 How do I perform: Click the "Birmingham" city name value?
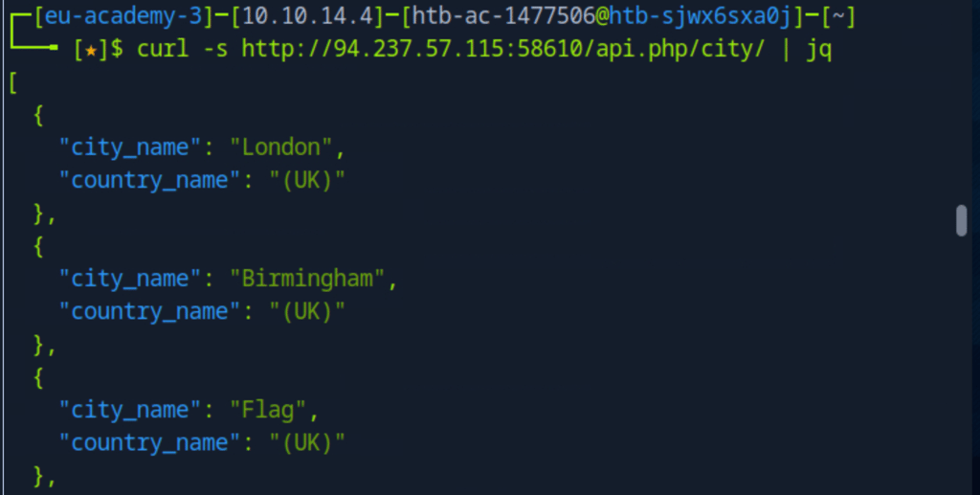click(x=307, y=279)
